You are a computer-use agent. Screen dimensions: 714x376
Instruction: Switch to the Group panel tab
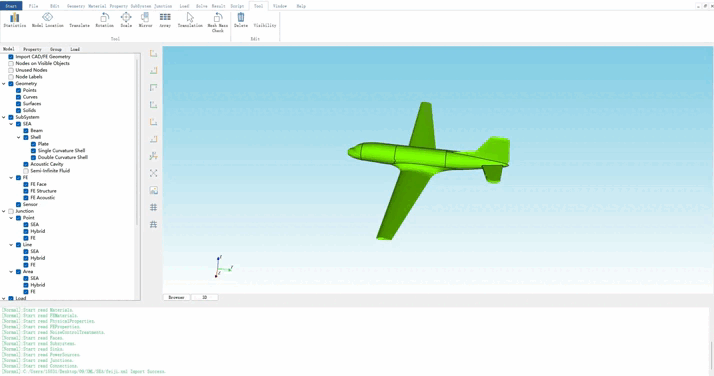coord(56,49)
